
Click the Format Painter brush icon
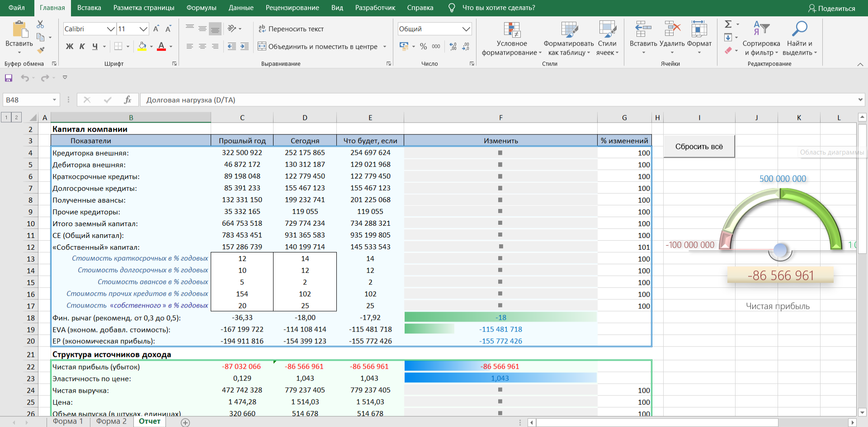(x=41, y=50)
